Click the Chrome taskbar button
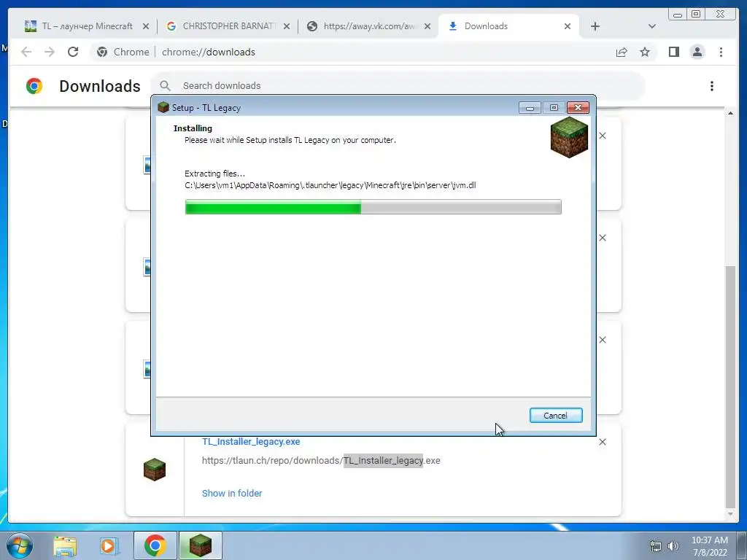 (155, 545)
